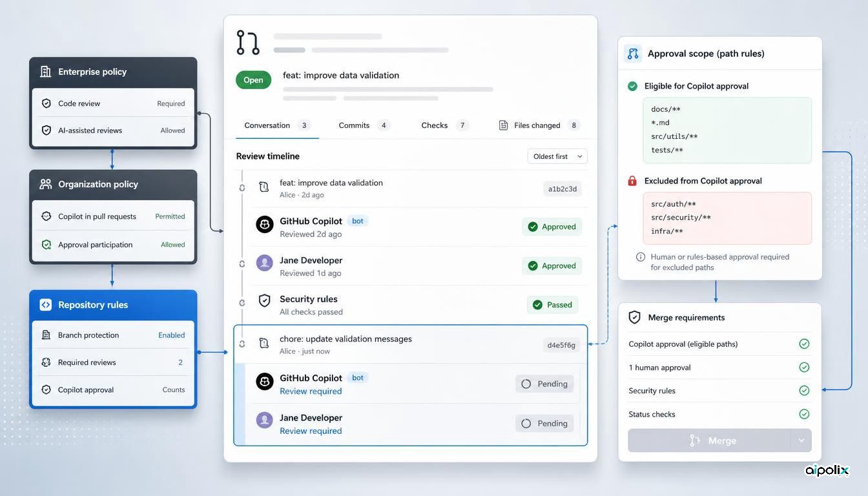Screen dimensions: 868x496
Task: Click the a1b2c3d commit hash
Action: point(563,189)
